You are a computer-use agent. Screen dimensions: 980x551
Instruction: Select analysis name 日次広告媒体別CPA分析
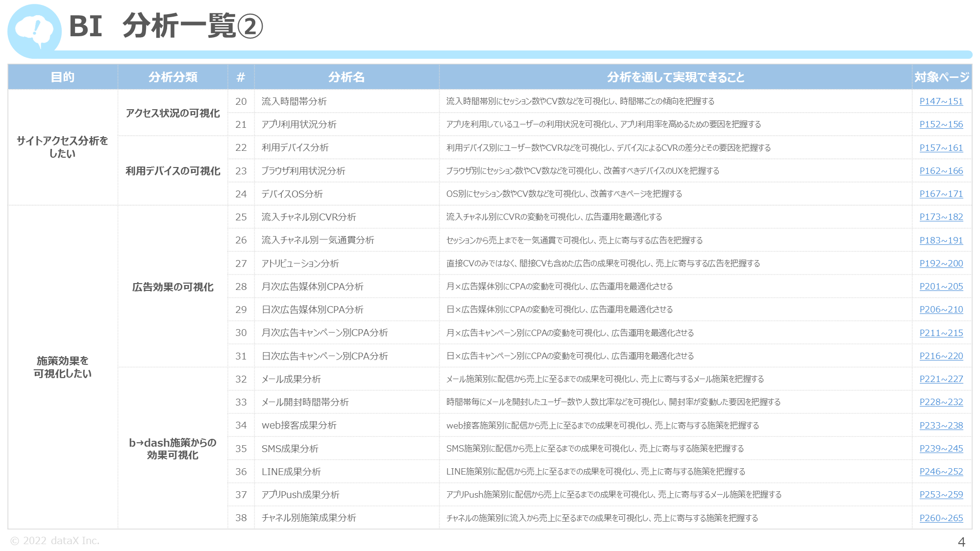pyautogui.click(x=313, y=310)
